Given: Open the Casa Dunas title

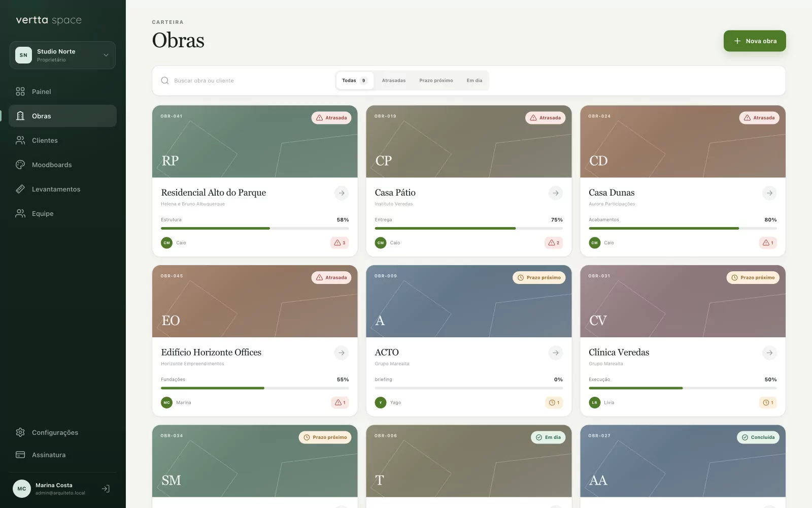Looking at the screenshot, I should [612, 193].
